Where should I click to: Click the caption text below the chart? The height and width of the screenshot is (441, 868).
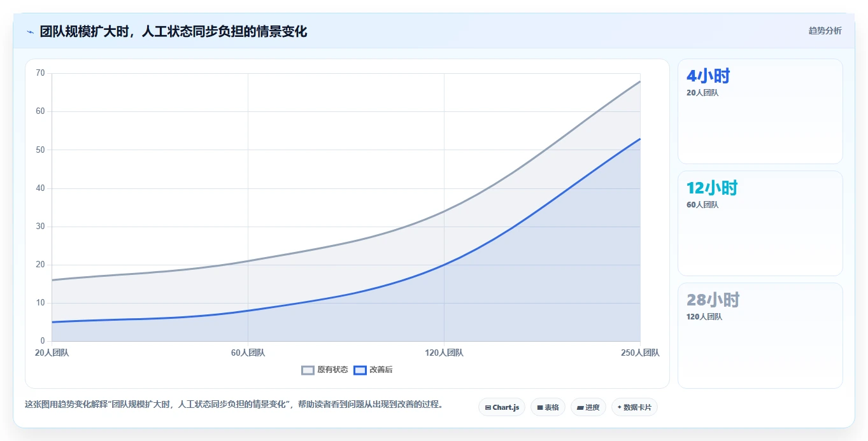(x=234, y=405)
